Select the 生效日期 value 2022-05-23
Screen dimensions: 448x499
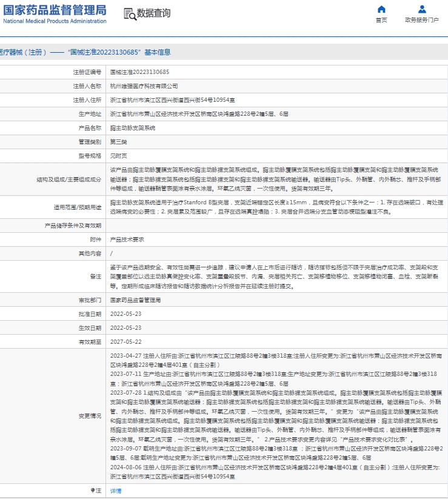pos(125,328)
